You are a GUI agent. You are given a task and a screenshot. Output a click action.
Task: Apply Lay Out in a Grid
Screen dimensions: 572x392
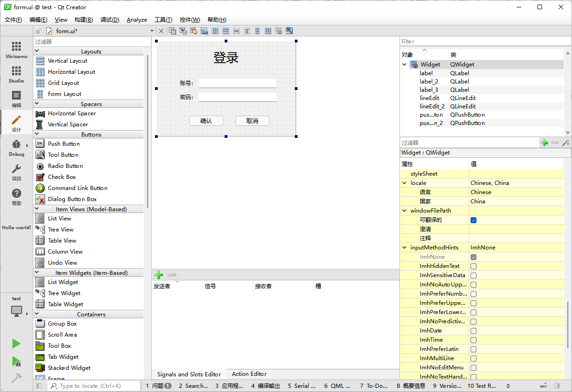[x=268, y=31]
